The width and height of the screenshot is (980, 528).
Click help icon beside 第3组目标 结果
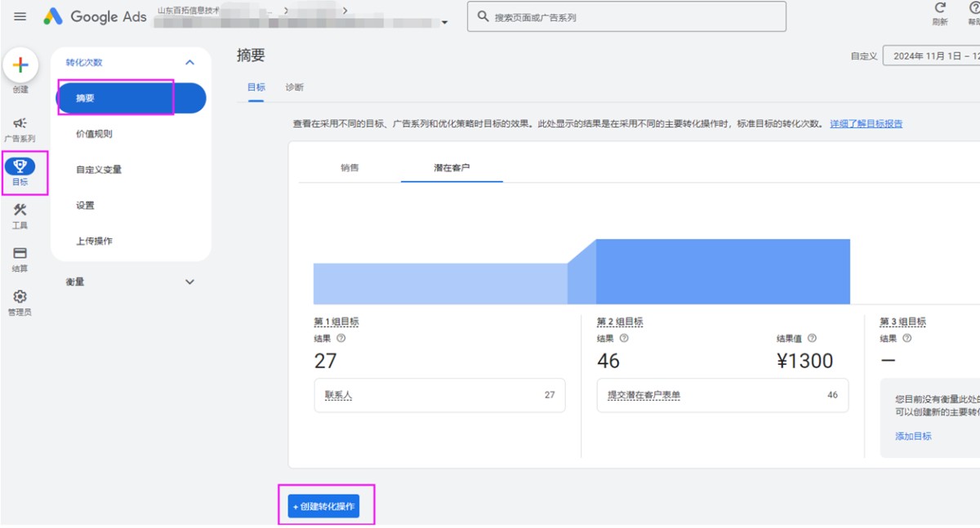click(x=906, y=338)
